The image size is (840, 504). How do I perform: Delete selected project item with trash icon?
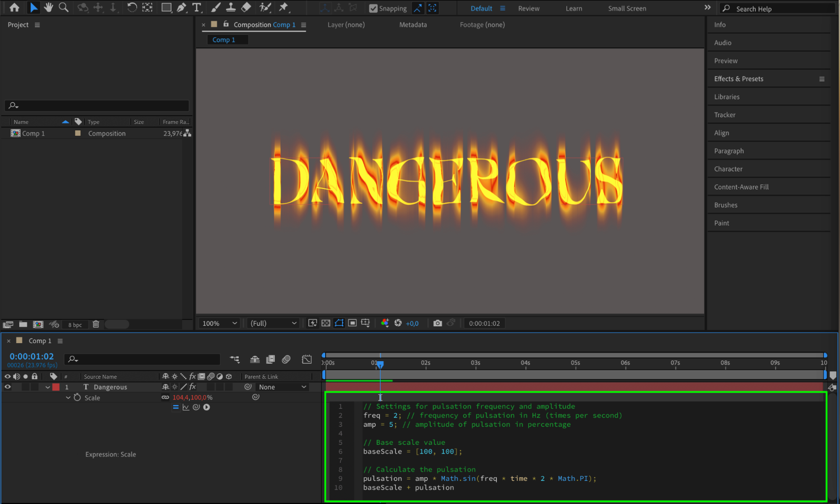click(x=96, y=324)
